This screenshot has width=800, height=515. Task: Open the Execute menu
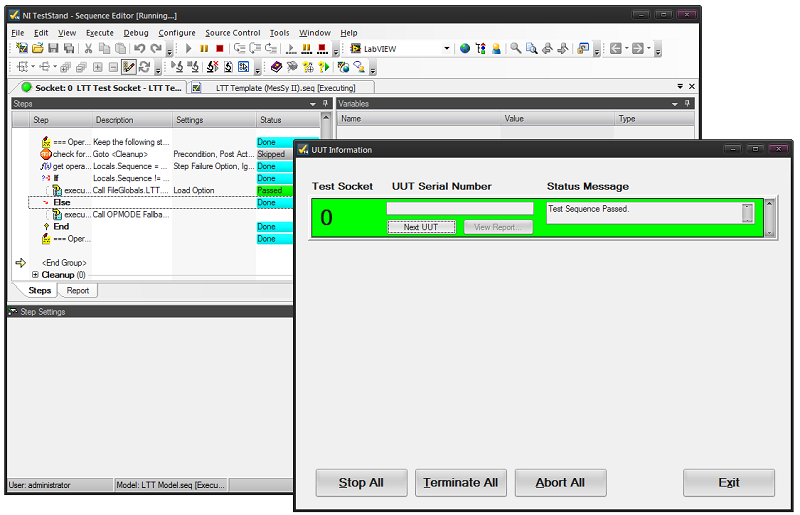point(99,33)
